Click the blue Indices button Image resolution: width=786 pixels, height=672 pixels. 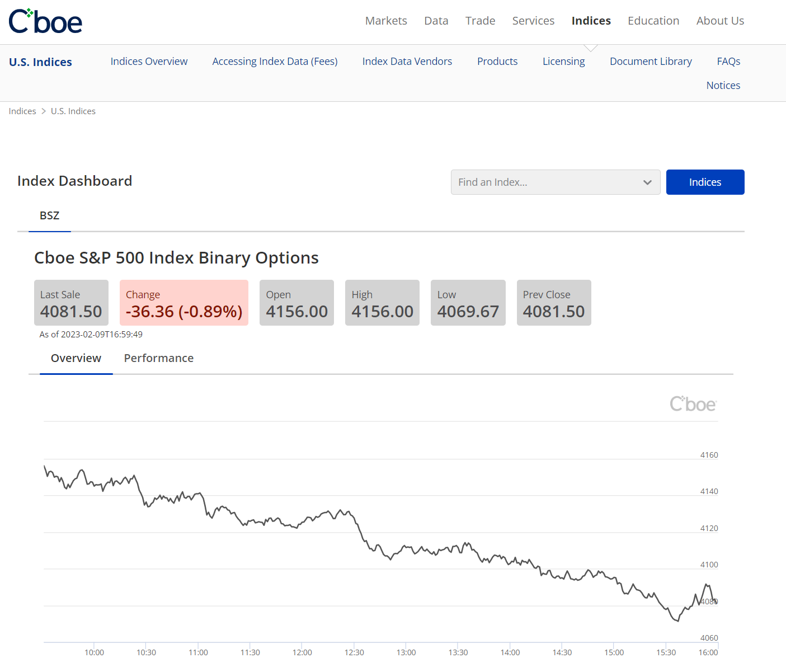coord(705,182)
